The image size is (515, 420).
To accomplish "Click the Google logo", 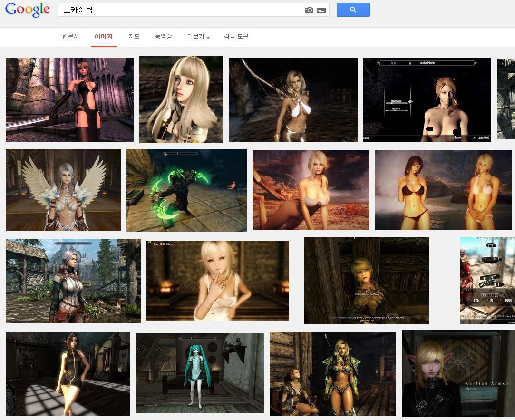I will click(x=28, y=10).
